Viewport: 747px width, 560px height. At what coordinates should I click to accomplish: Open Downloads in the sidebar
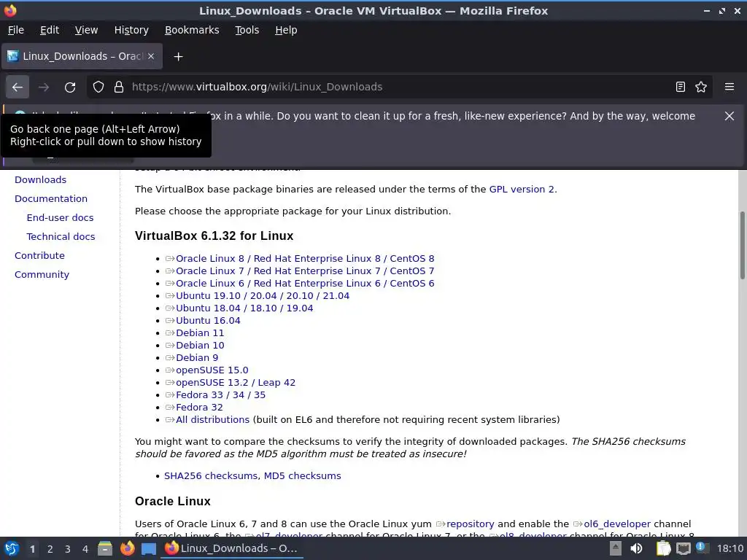pos(41,180)
